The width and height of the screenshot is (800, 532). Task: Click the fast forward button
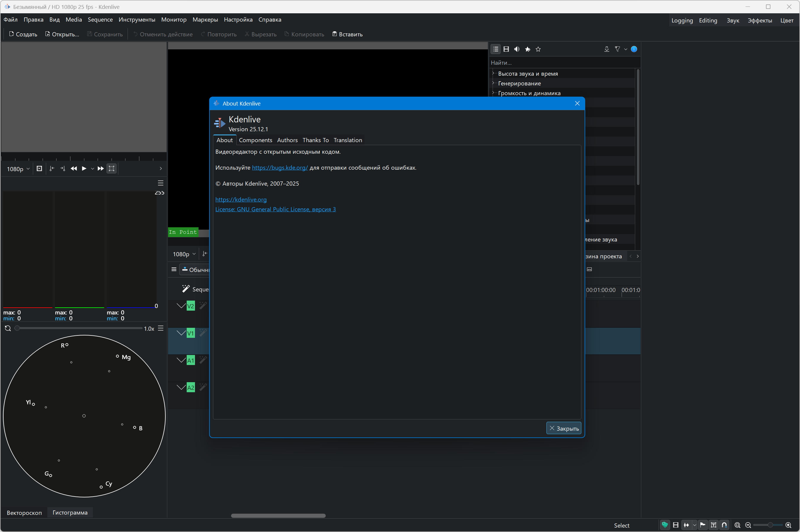coord(101,169)
